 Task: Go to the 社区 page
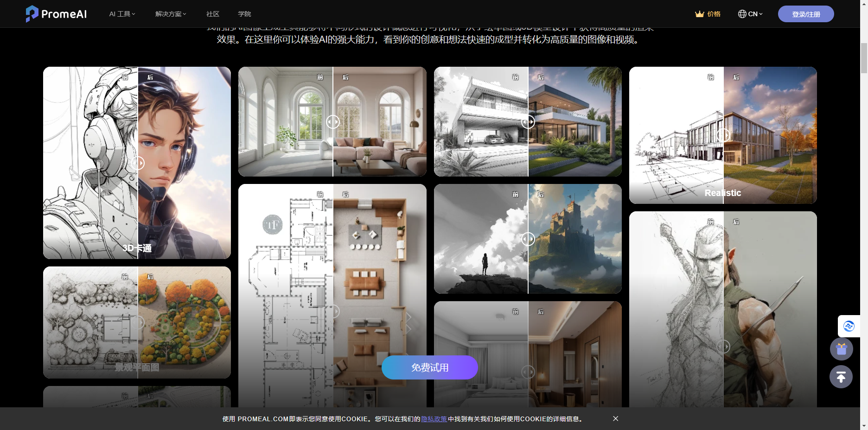[213, 14]
